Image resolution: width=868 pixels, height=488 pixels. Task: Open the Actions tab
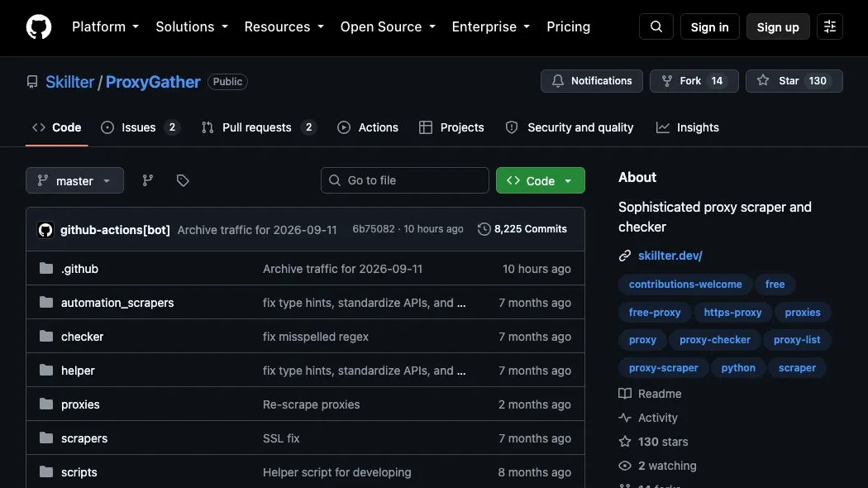(x=368, y=127)
